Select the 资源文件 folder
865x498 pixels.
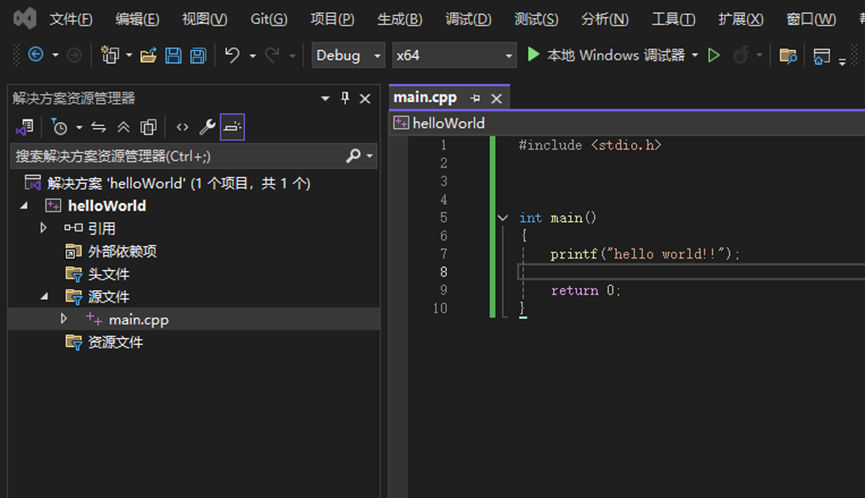[x=115, y=342]
